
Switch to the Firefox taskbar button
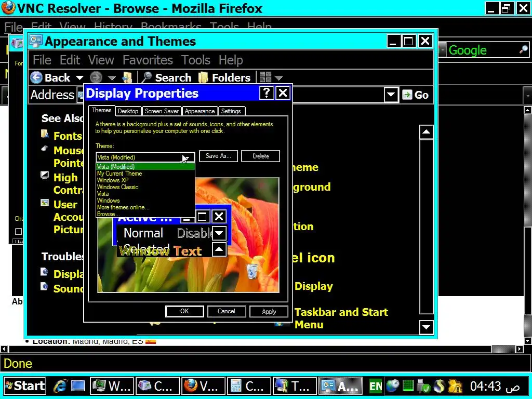tap(203, 386)
